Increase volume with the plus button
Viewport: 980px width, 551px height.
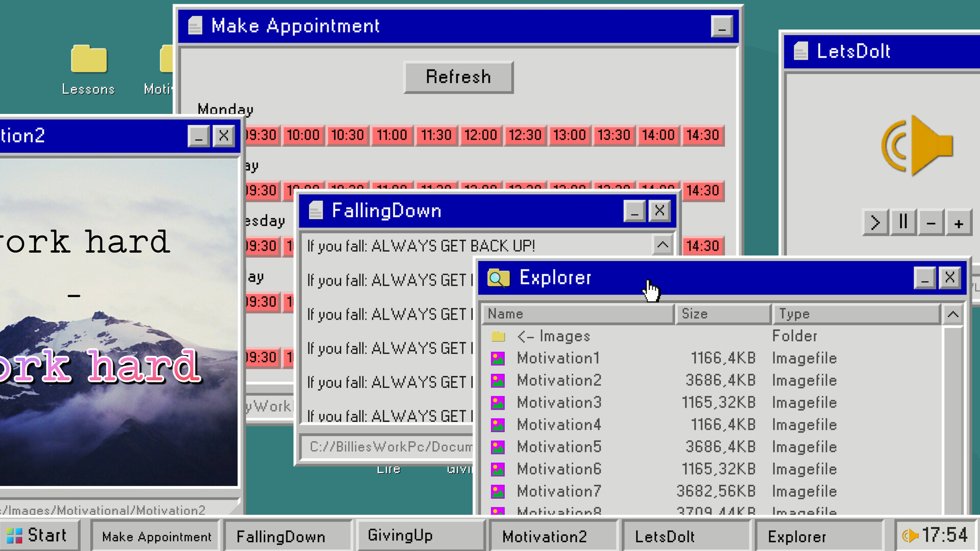959,223
